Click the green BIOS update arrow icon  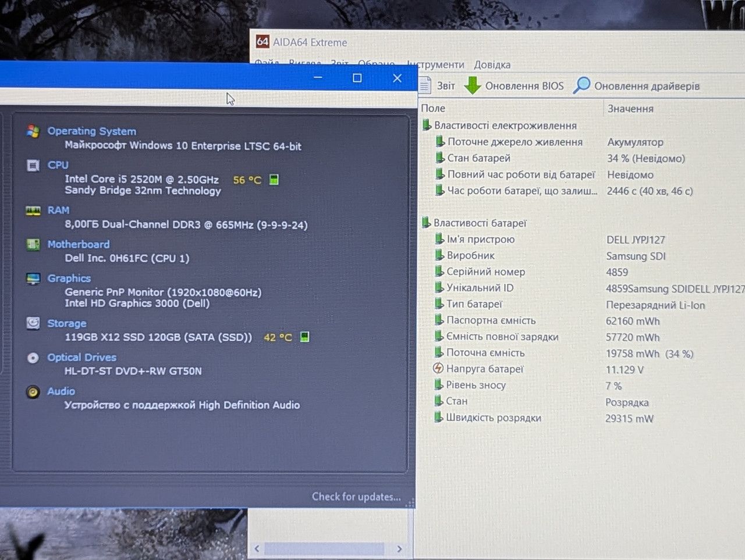(x=472, y=85)
